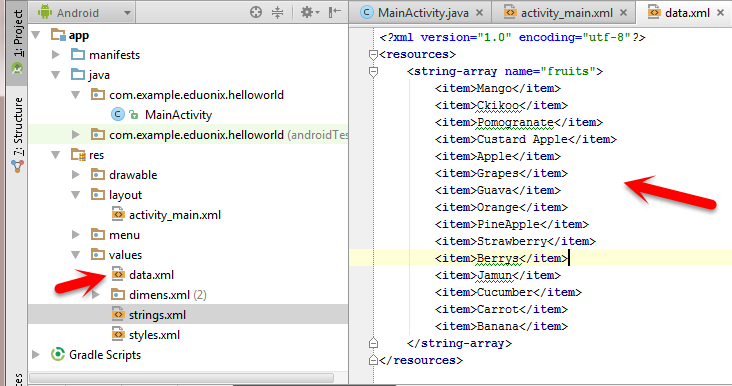Click the Gradle Scripts icon
Viewport: 732px width, 386px height.
58,354
